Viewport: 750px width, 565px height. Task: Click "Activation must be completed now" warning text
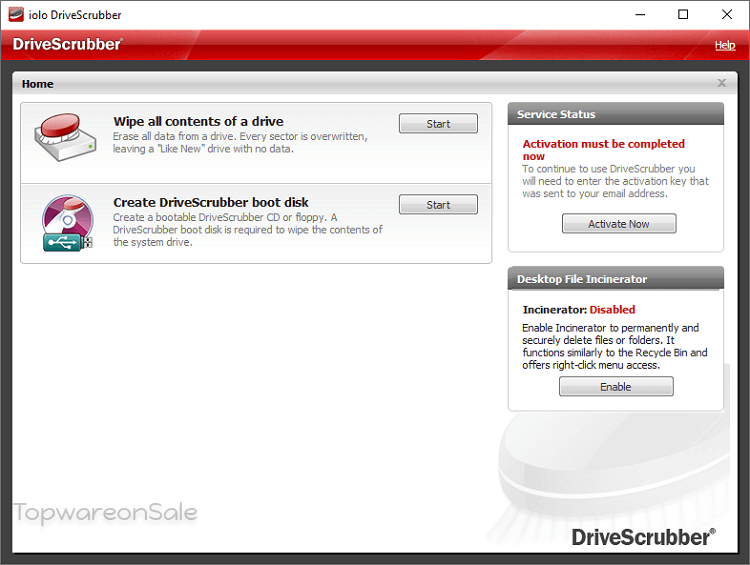(604, 150)
